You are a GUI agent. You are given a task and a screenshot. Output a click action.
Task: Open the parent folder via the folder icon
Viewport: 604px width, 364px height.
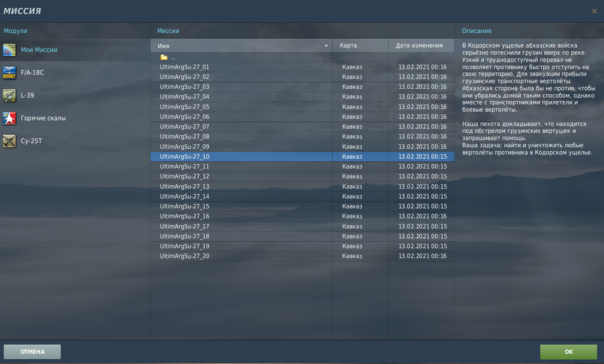[x=163, y=56]
